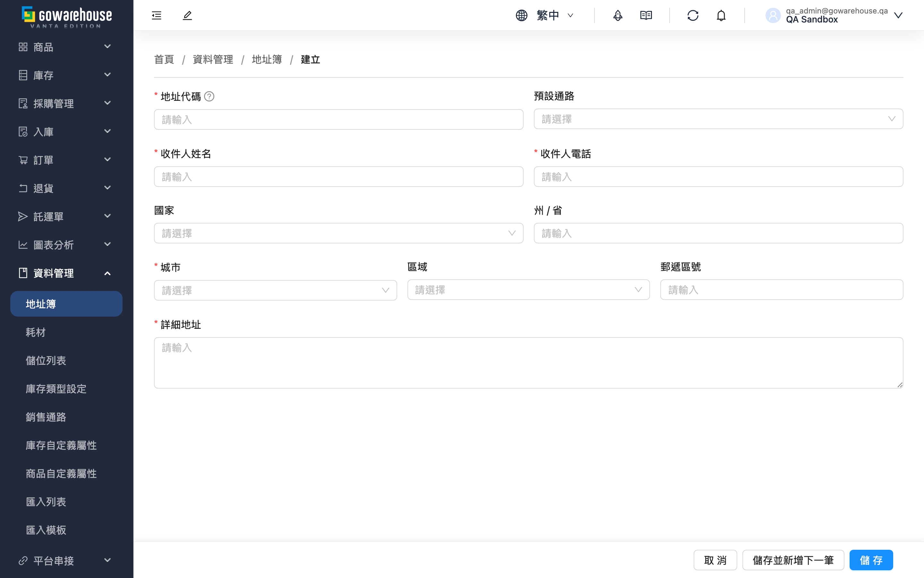924x578 pixels.
Task: Click the help icon next to 地址代碼
Action: pyautogui.click(x=209, y=96)
